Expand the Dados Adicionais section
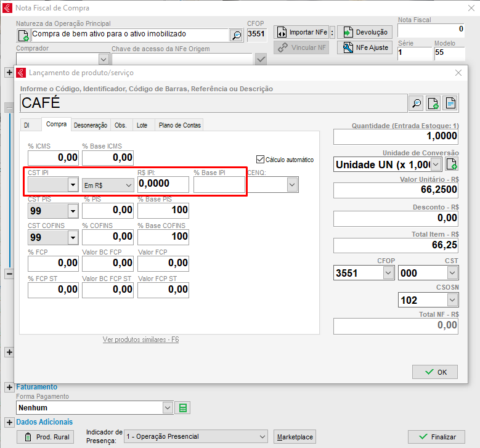 [9, 422]
